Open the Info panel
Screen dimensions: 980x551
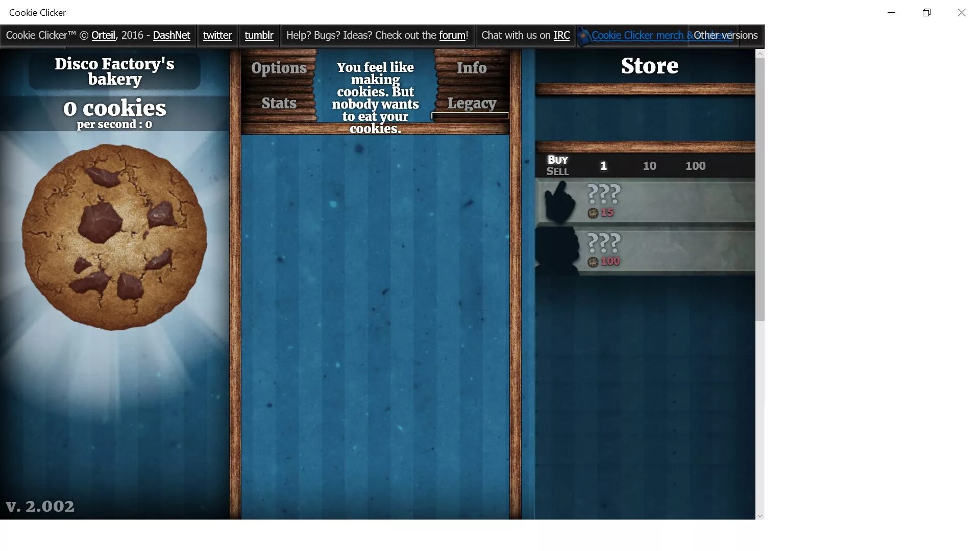pos(471,68)
